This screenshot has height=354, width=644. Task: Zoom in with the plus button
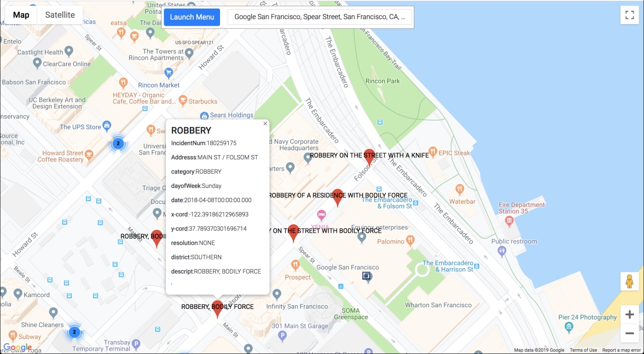click(x=630, y=315)
